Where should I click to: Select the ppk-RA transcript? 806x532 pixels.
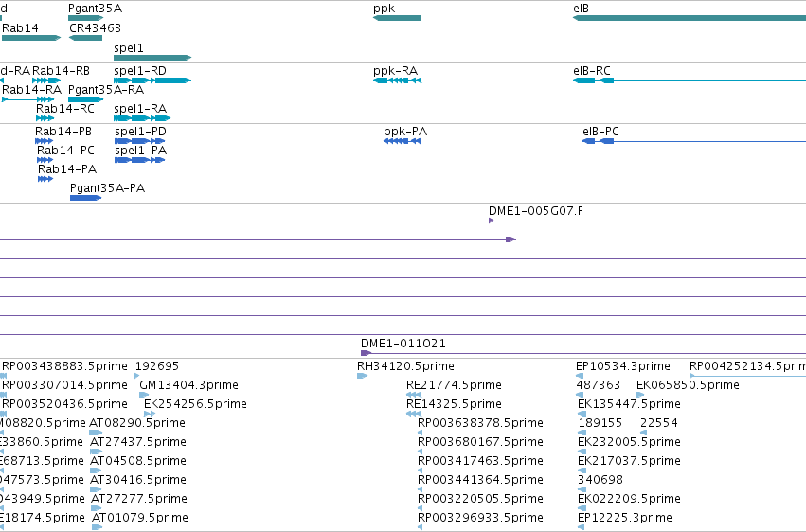tap(398, 80)
